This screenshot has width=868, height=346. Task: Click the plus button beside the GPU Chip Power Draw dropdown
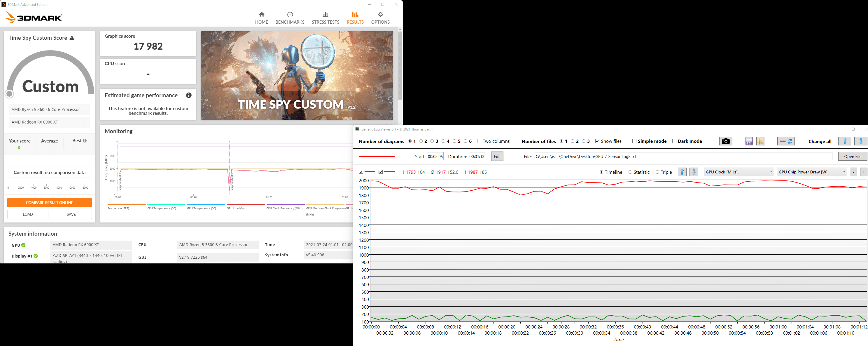tap(864, 172)
